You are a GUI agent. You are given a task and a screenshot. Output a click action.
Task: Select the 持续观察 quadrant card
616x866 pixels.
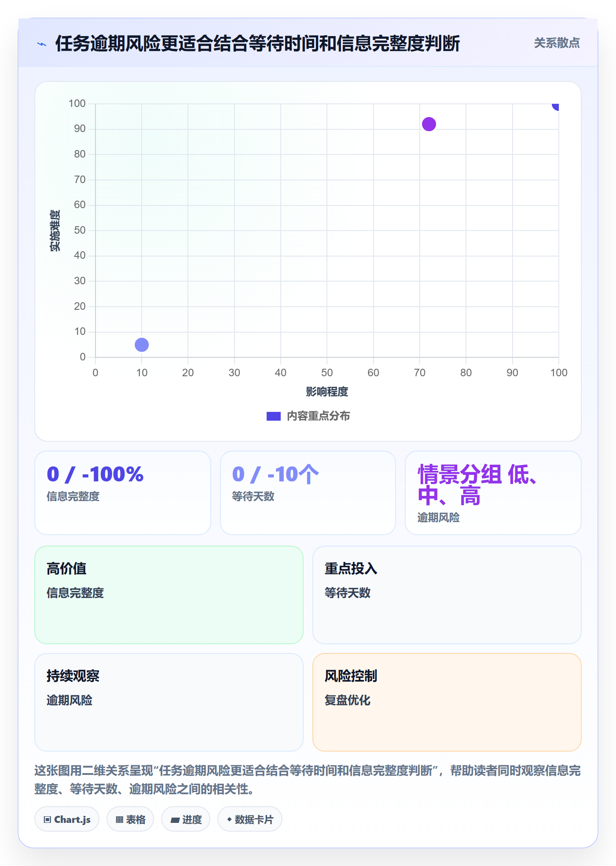169,702
